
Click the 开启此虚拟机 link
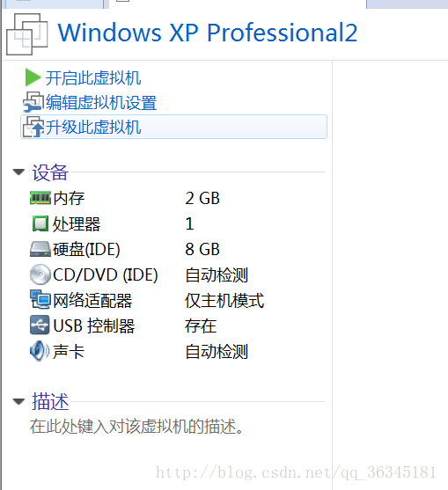pyautogui.click(x=93, y=77)
